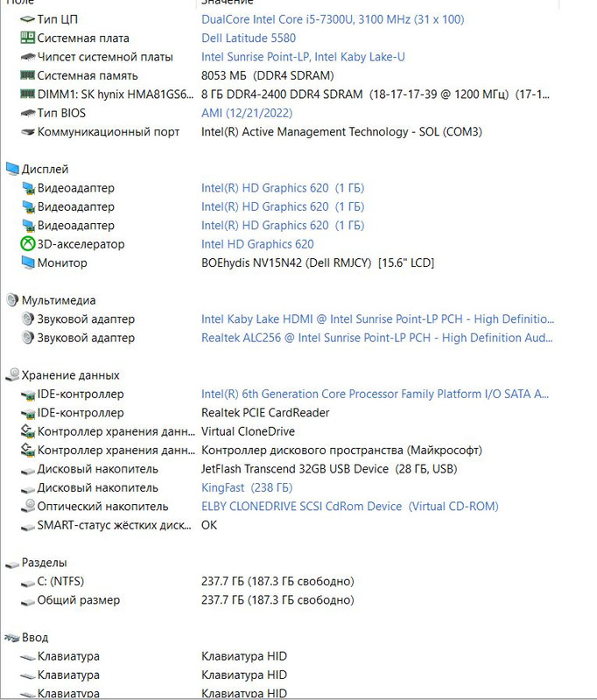Click the memory module icon beside DIMM1

coord(27,94)
